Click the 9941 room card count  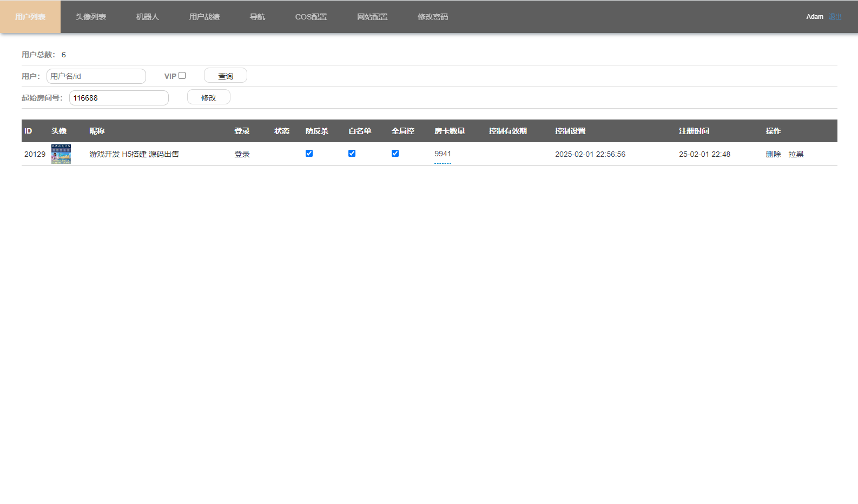(x=443, y=154)
